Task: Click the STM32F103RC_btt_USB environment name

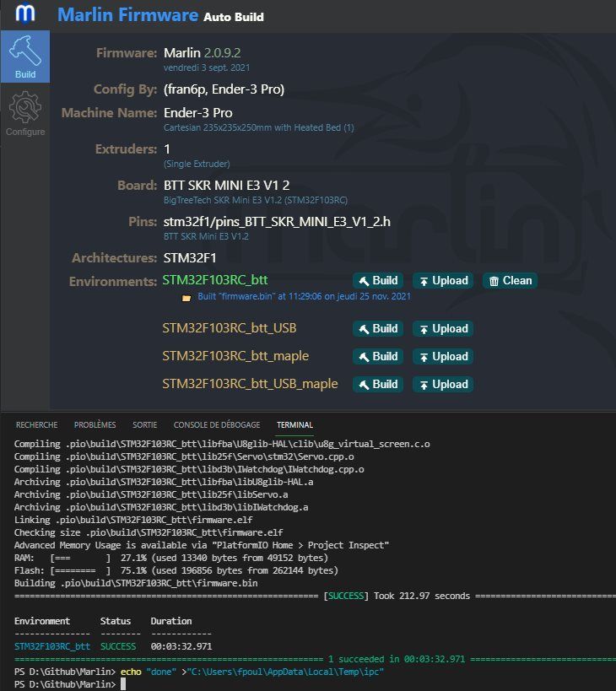Action: 230,328
